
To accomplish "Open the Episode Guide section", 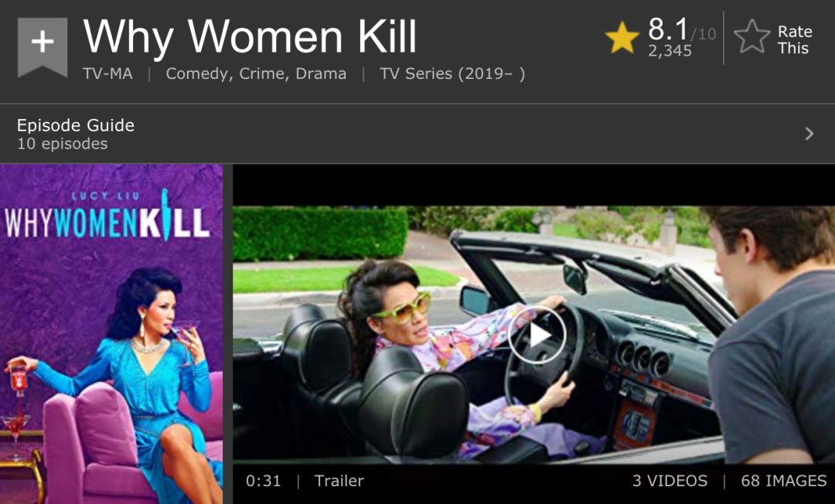I will pyautogui.click(x=417, y=134).
